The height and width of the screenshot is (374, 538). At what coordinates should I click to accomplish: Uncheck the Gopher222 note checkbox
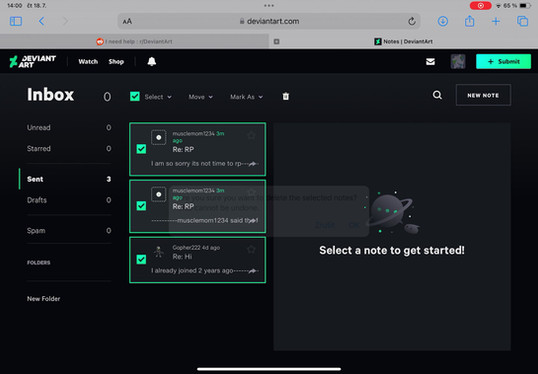pyautogui.click(x=141, y=259)
